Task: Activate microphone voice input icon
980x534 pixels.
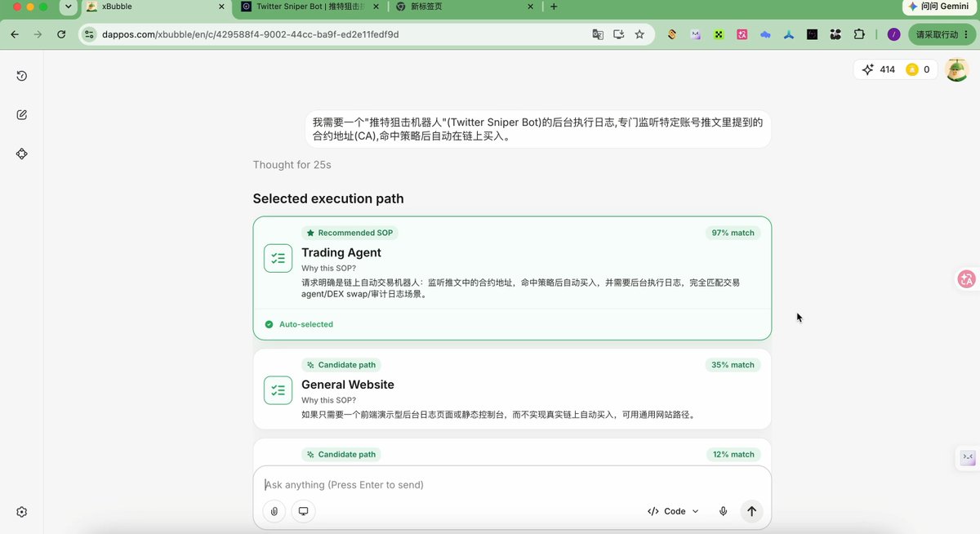Action: pos(723,511)
